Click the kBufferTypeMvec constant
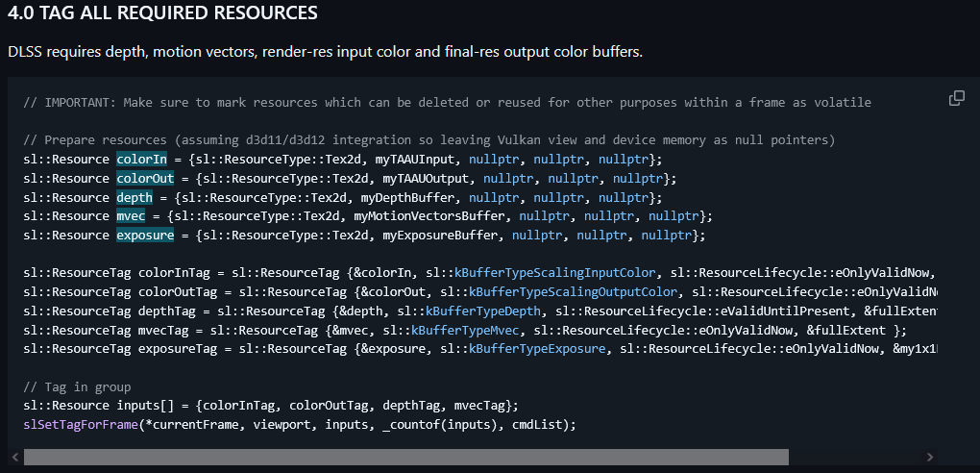Screen dimensions: 980x473 pyautogui.click(x=465, y=330)
